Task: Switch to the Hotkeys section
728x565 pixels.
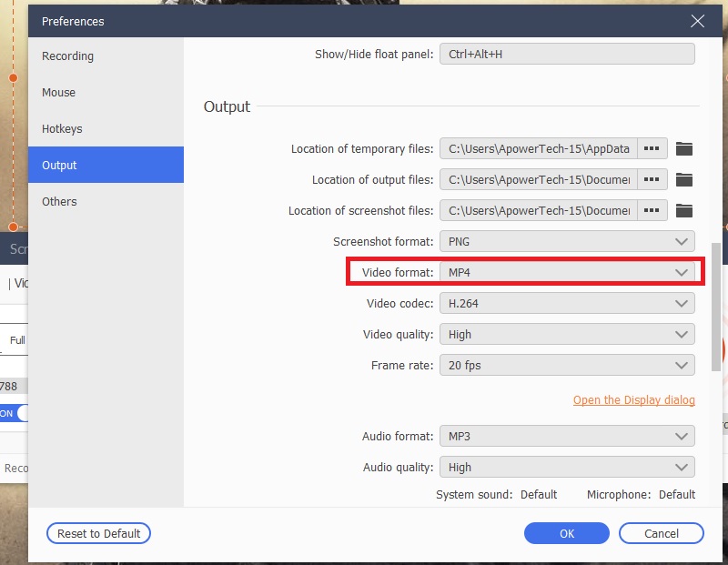Action: tap(106, 128)
